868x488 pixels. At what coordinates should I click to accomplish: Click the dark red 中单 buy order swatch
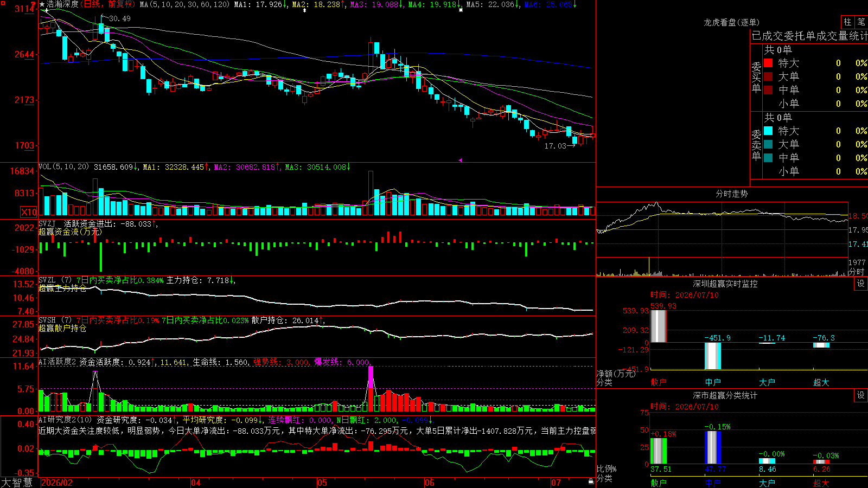[768, 89]
